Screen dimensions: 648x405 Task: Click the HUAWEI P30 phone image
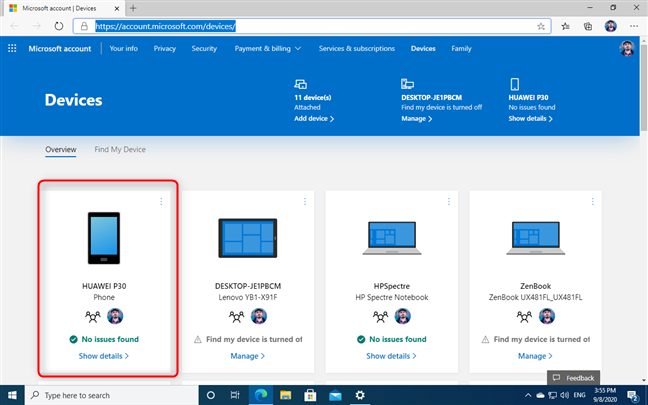[x=104, y=238]
